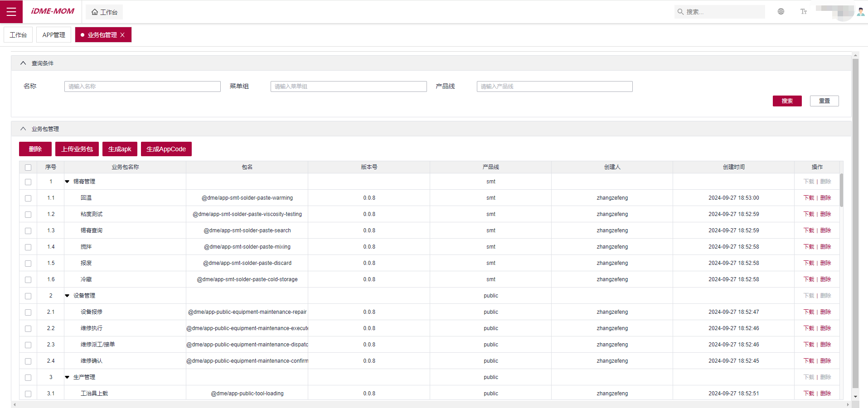Check the checkbox for row 1.1 回温
This screenshot has width=868, height=408.
(x=28, y=198)
